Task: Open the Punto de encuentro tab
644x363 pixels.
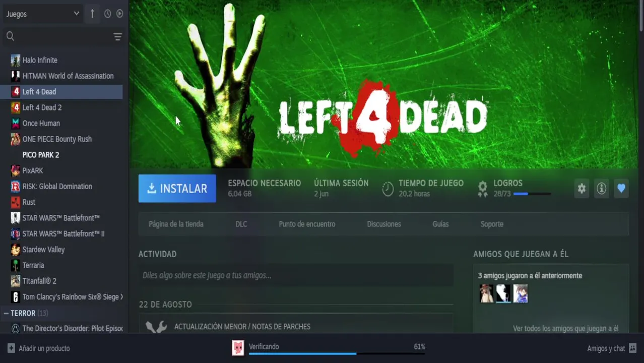Action: (x=307, y=224)
